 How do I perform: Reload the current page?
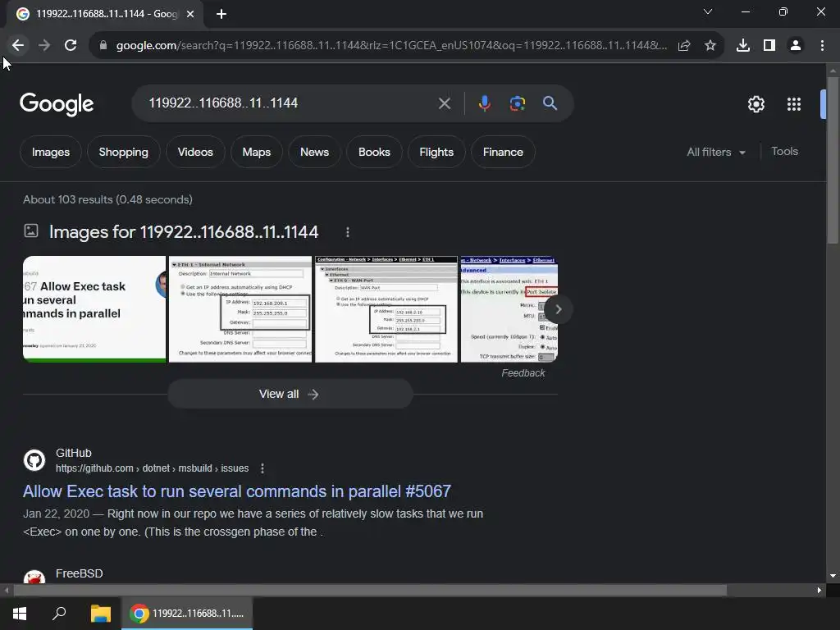point(71,46)
